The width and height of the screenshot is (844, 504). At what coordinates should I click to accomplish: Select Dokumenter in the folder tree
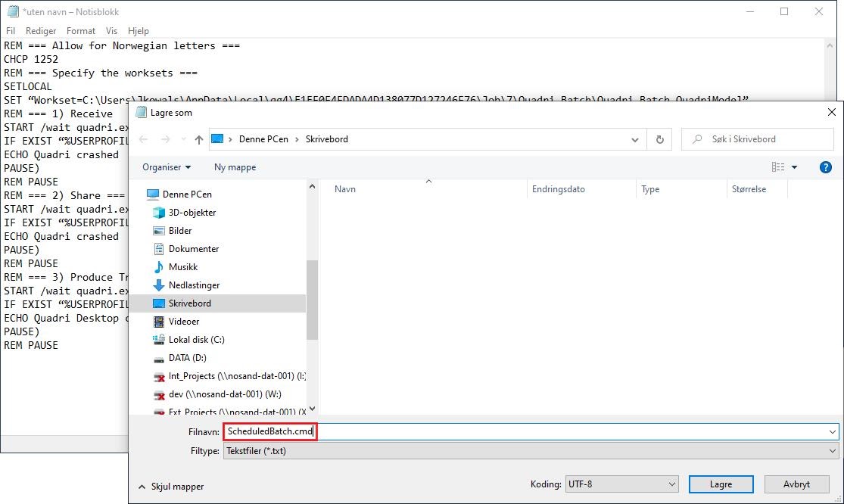coord(193,249)
